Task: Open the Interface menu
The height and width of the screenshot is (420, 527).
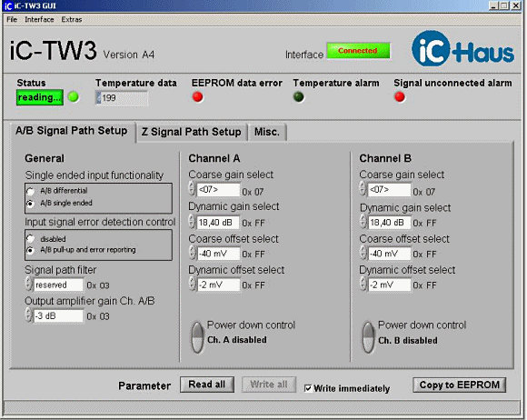Action: [x=39, y=19]
